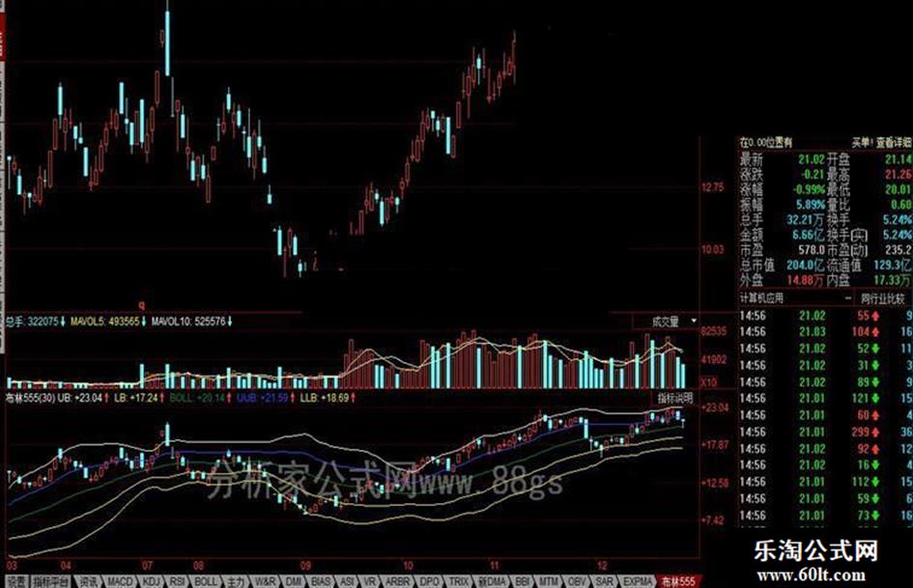
Task: Switch to TRIX indicator tab
Action: pyautogui.click(x=459, y=581)
